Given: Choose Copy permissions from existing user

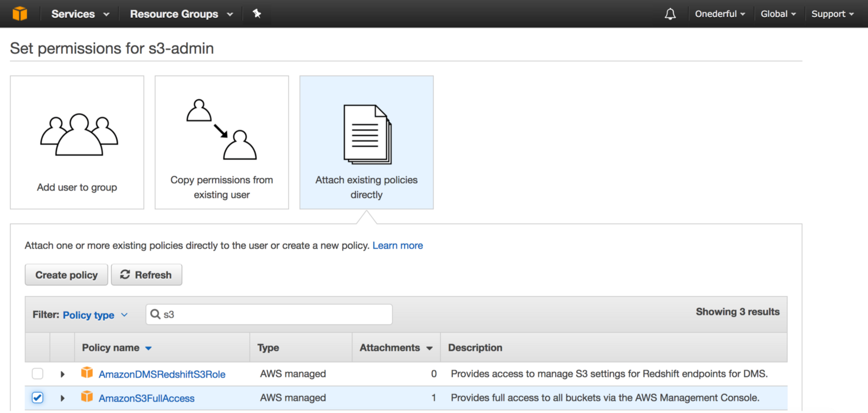Looking at the screenshot, I should click(x=222, y=143).
